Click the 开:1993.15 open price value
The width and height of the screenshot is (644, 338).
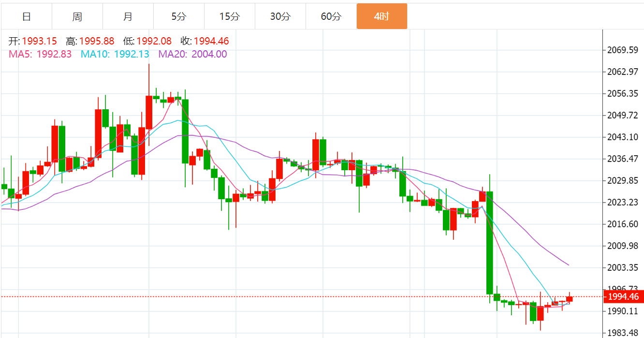(x=33, y=41)
